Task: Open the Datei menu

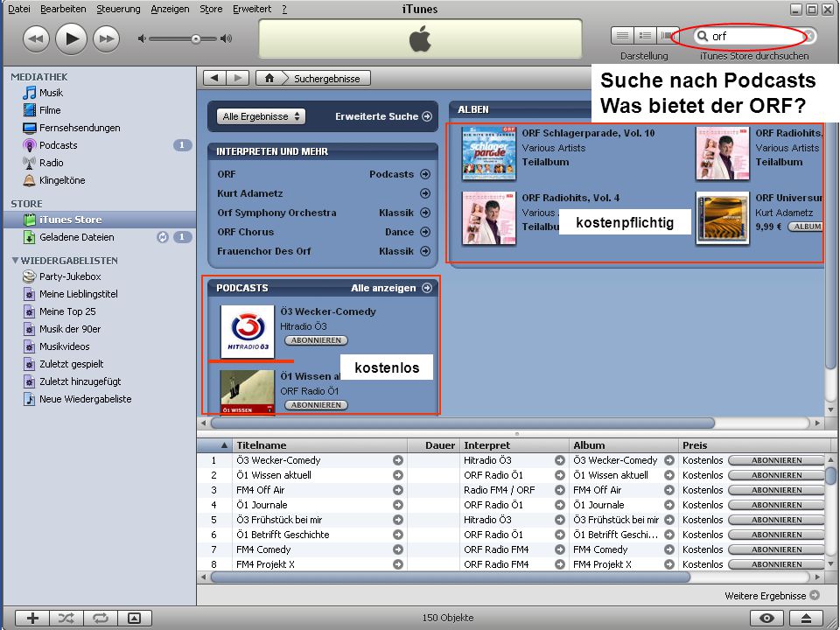Action: tap(18, 9)
